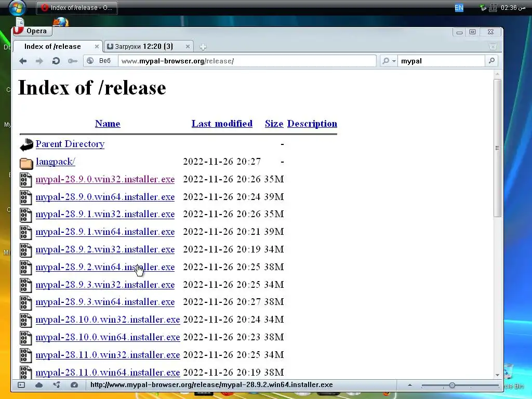
Task: Download mypal-28.9.2.win32.installer.exe
Action: coord(105,249)
